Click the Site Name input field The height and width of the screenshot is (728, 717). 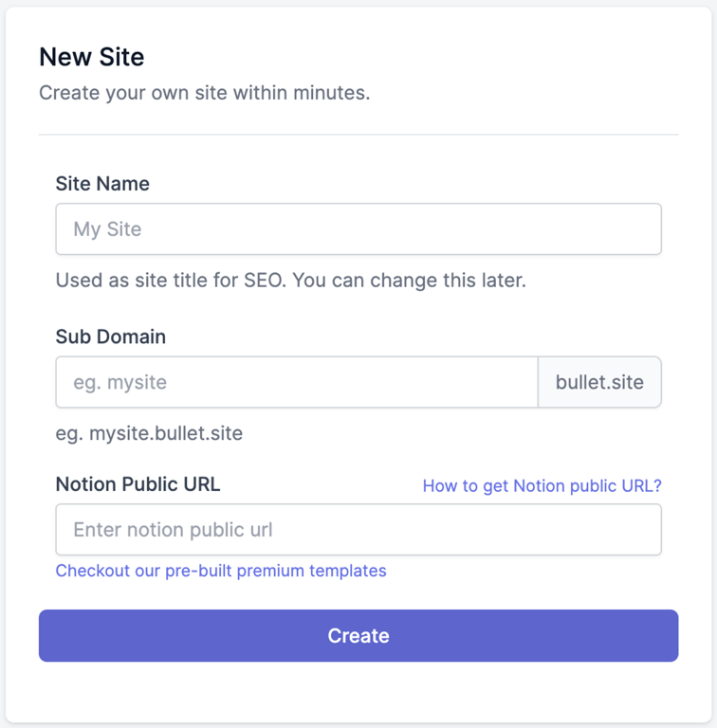tap(358, 229)
